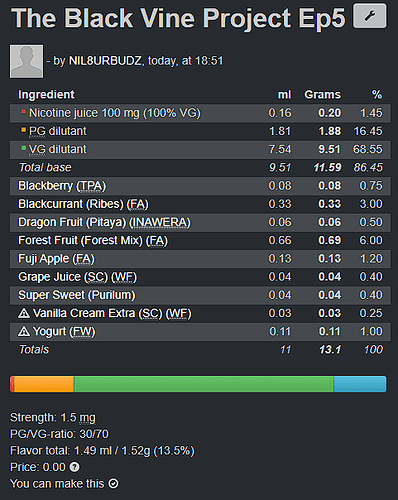The height and width of the screenshot is (500, 398).
Task: Click the 68.55 percent VG value
Action: coord(368,149)
